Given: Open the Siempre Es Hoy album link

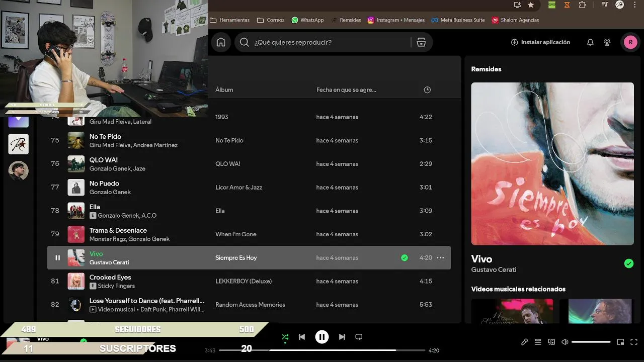Looking at the screenshot, I should tap(236, 258).
